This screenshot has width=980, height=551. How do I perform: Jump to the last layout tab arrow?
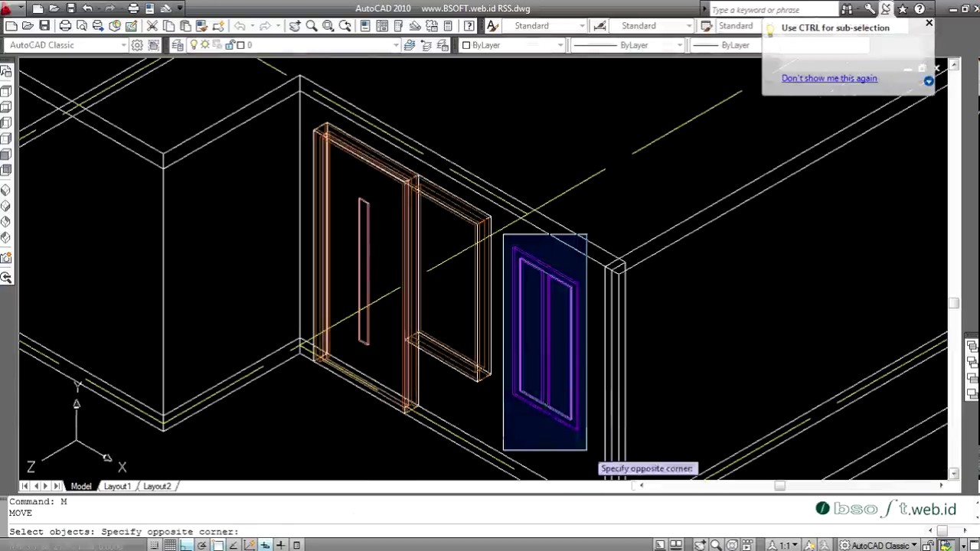tap(57, 487)
